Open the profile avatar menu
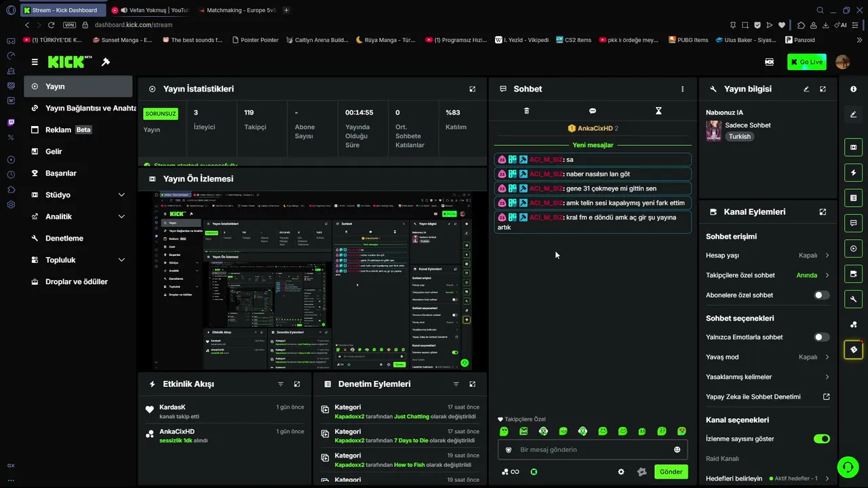Screen dimensions: 868x488 [843, 62]
